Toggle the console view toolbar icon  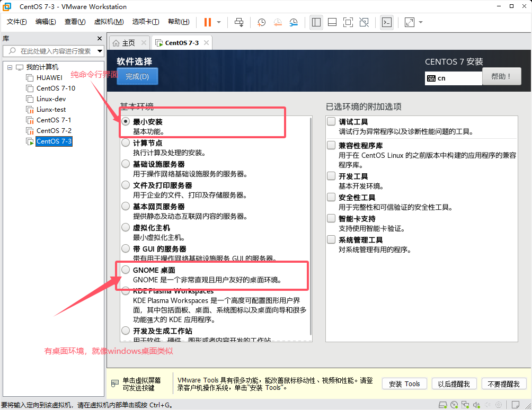tap(387, 22)
